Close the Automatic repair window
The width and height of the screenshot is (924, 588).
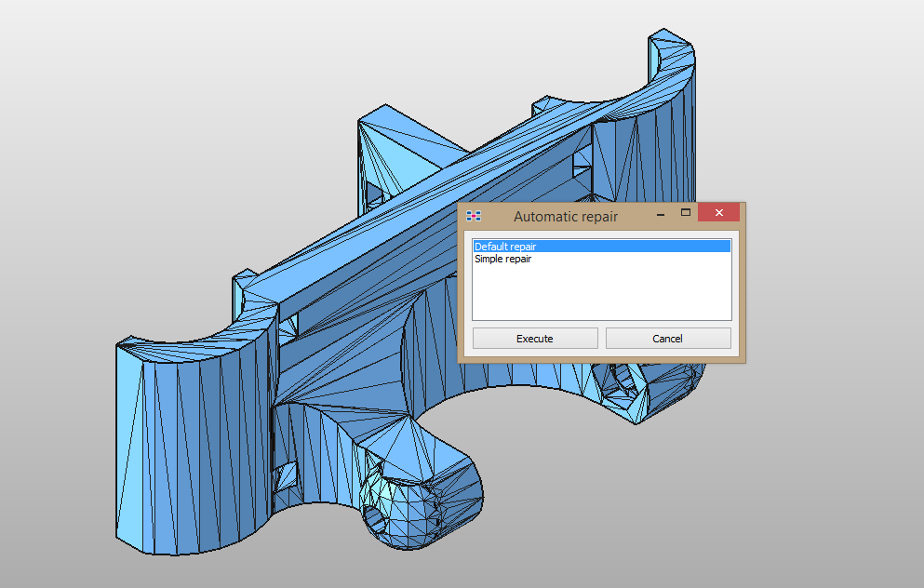tap(718, 212)
